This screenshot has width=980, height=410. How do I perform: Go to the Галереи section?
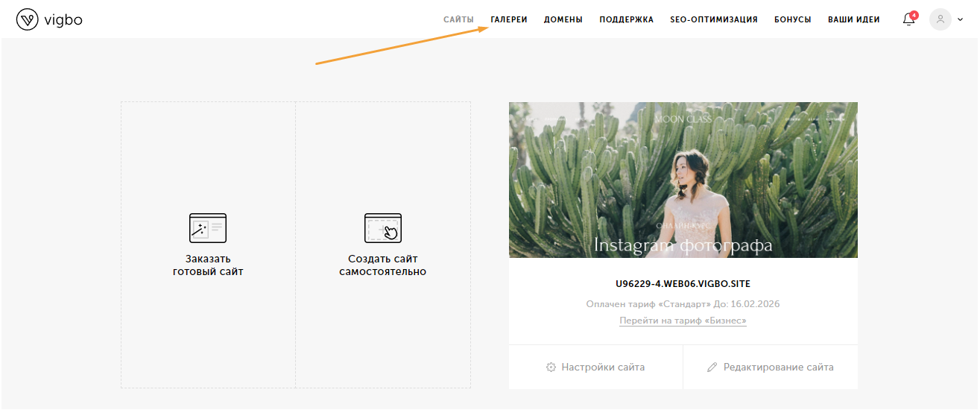[509, 20]
